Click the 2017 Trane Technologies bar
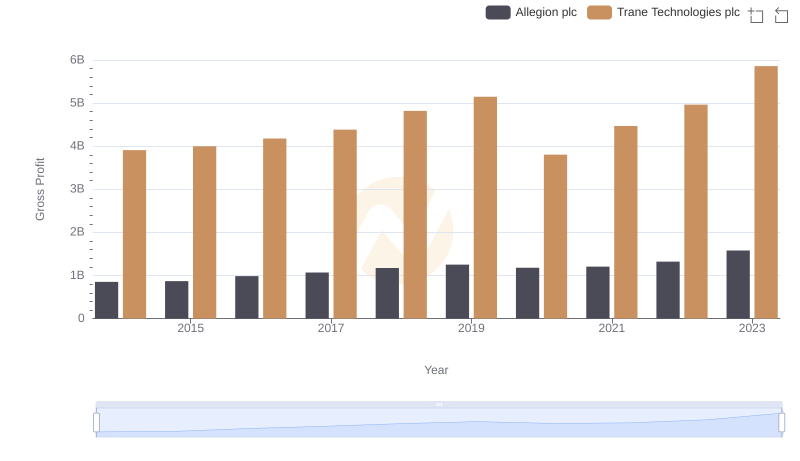Viewport: 800px width, 461px height. (345, 224)
